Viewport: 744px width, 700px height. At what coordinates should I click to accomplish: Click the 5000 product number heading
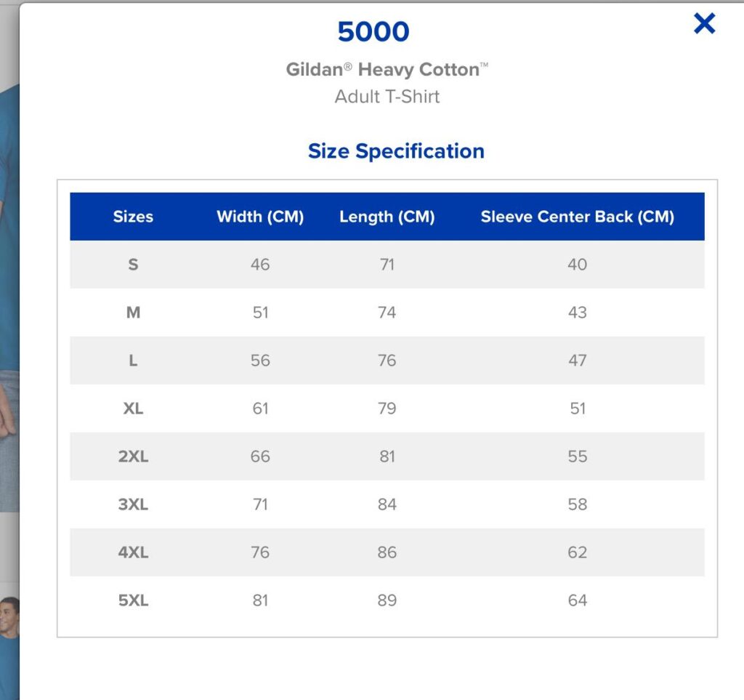pos(373,31)
